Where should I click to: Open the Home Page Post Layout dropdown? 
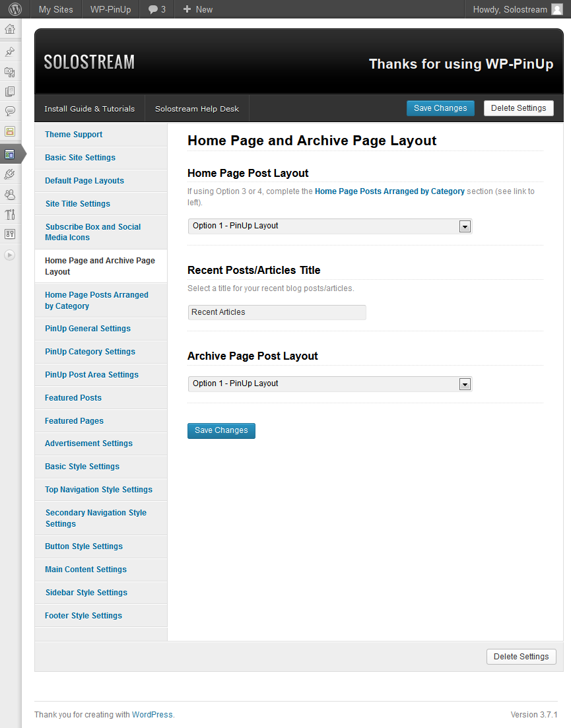[x=330, y=226]
